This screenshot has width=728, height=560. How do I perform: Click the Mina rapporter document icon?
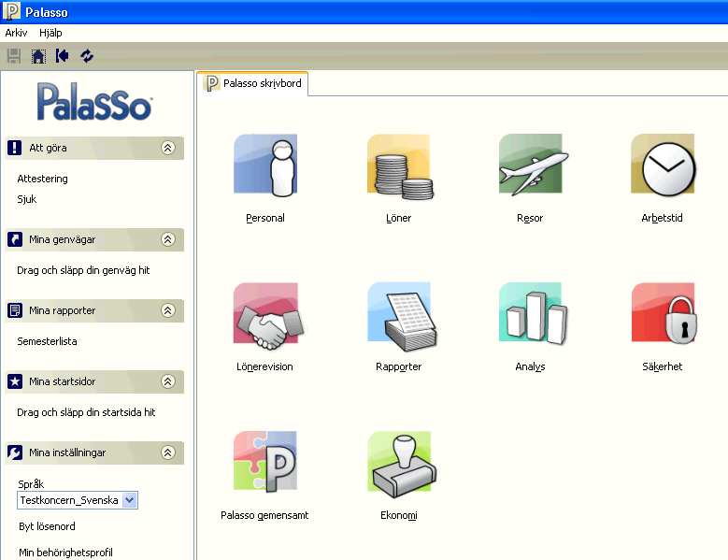pos(14,310)
